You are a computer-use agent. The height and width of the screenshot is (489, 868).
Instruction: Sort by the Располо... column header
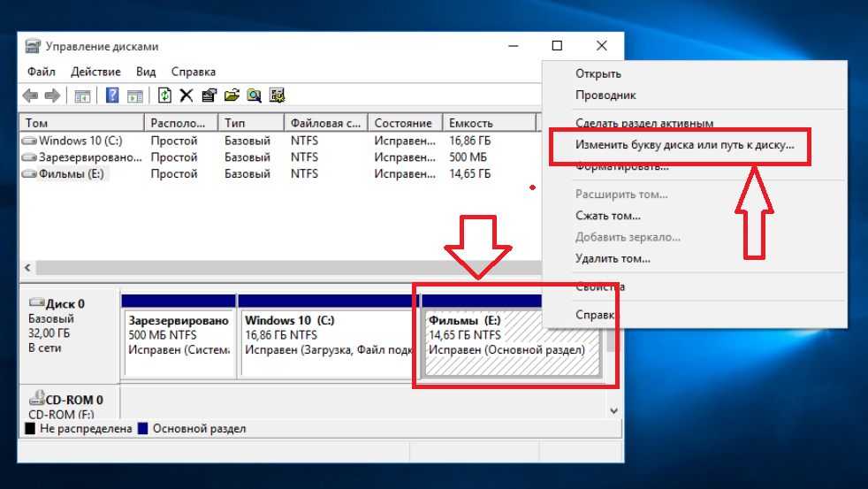(x=181, y=123)
